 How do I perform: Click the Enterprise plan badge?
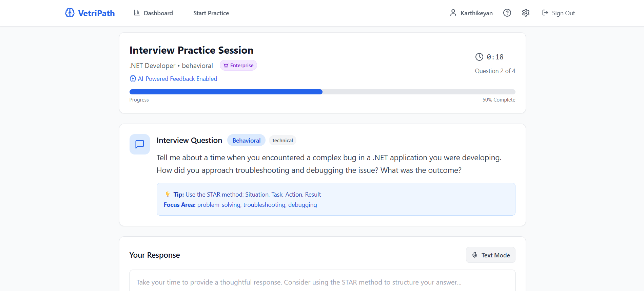click(238, 66)
